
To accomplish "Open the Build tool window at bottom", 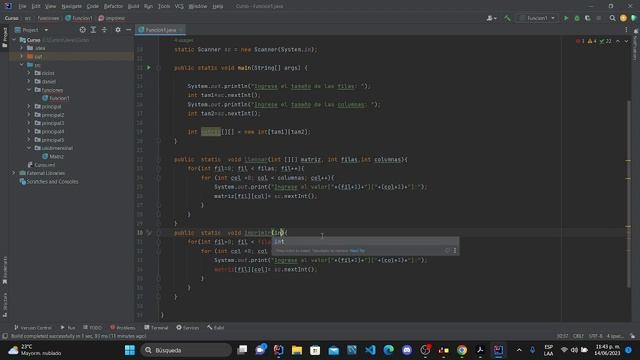I will pyautogui.click(x=216, y=328).
